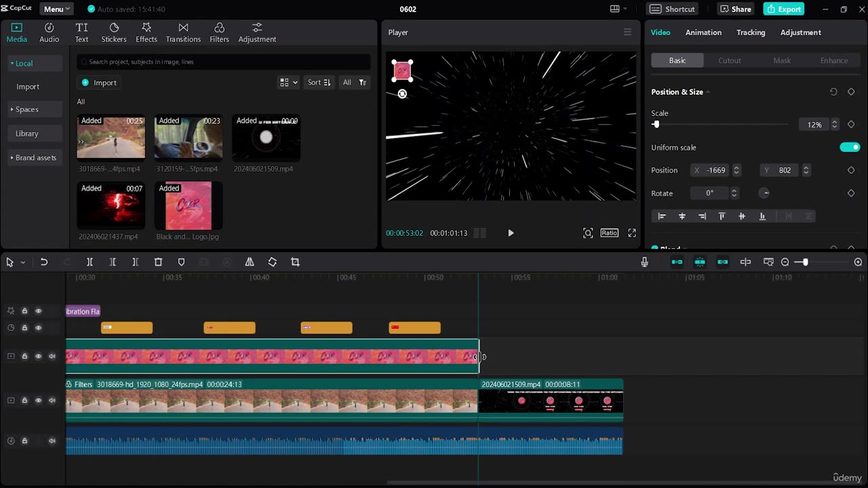Viewport: 868px width, 488px height.
Task: Open the Filters tab in top toolbar
Action: click(219, 33)
